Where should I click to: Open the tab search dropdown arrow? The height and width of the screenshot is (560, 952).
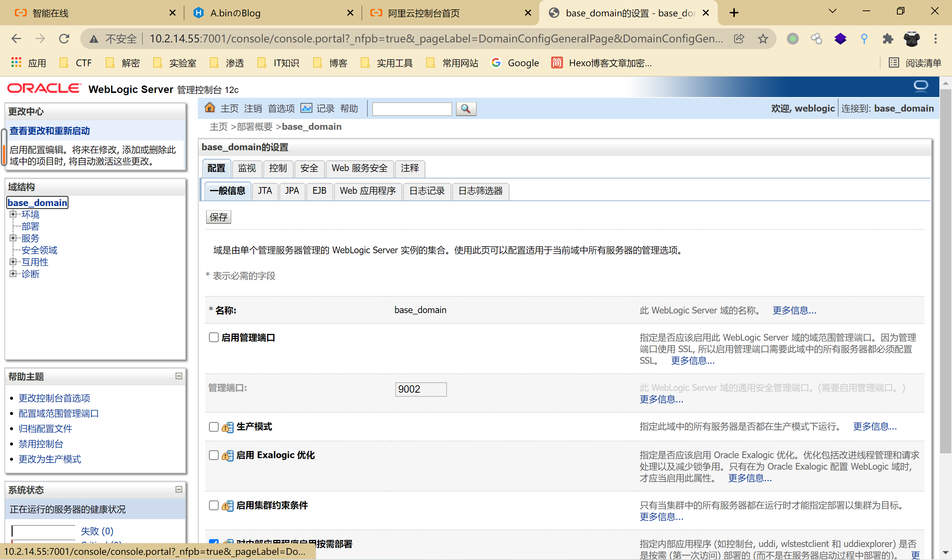click(832, 11)
